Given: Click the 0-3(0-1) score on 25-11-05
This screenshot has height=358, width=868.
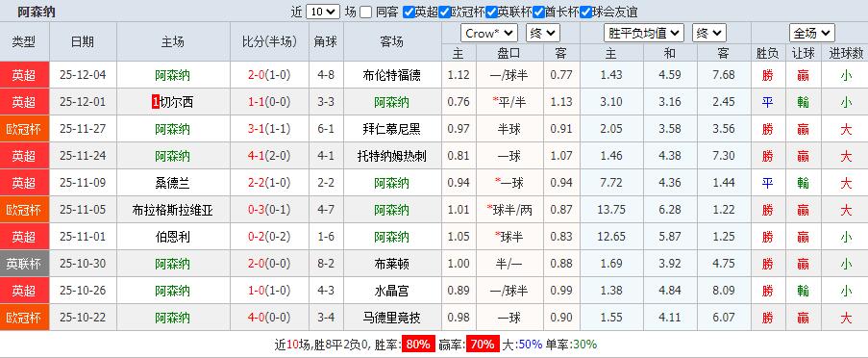Looking at the screenshot, I should pos(269,210).
